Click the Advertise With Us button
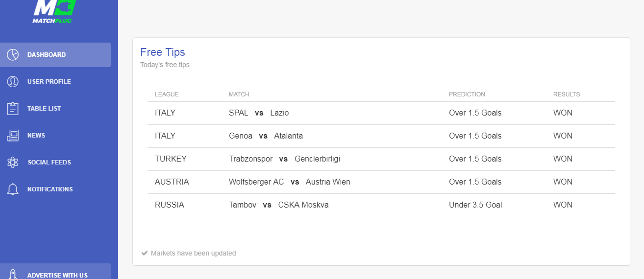644x279 pixels. point(57,275)
